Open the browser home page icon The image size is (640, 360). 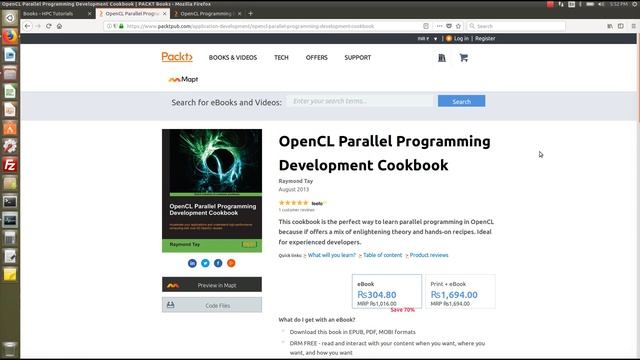60,26
